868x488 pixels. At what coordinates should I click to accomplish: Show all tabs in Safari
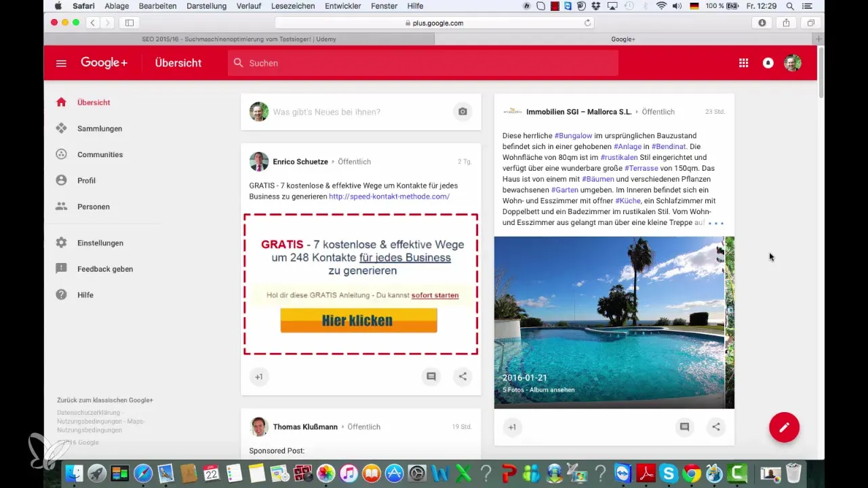[x=810, y=22]
